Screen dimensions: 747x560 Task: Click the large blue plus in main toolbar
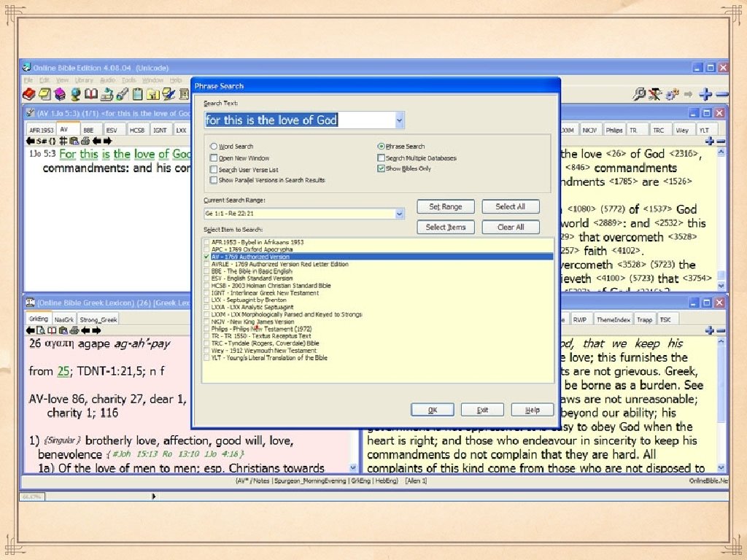coord(705,94)
